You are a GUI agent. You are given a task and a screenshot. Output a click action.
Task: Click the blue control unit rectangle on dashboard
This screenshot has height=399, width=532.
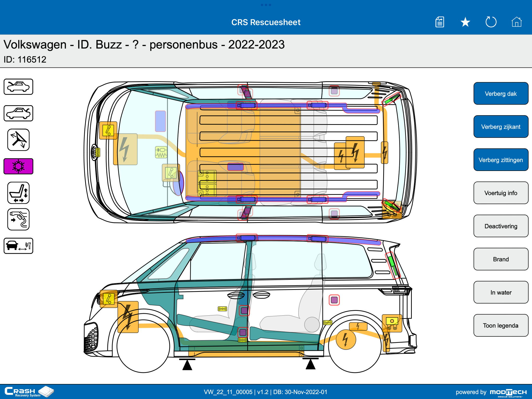[x=160, y=121]
